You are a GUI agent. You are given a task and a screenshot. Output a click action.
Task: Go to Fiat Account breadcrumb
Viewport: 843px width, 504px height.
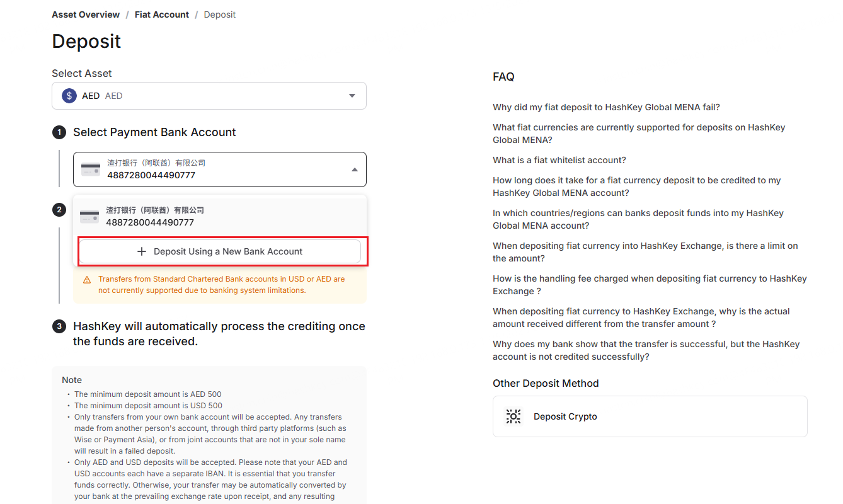tap(161, 14)
